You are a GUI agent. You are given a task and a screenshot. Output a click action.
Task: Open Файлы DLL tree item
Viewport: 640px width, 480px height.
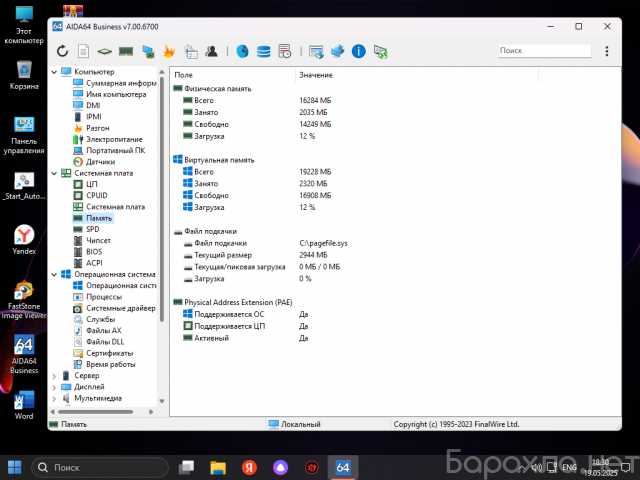point(105,342)
